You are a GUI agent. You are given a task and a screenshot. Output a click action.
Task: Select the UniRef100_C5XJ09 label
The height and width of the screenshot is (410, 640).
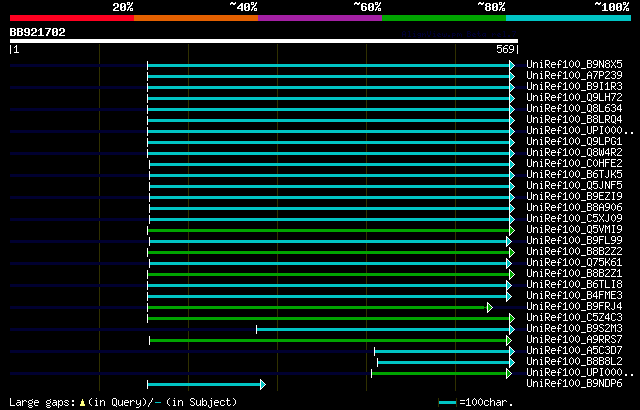pos(574,219)
